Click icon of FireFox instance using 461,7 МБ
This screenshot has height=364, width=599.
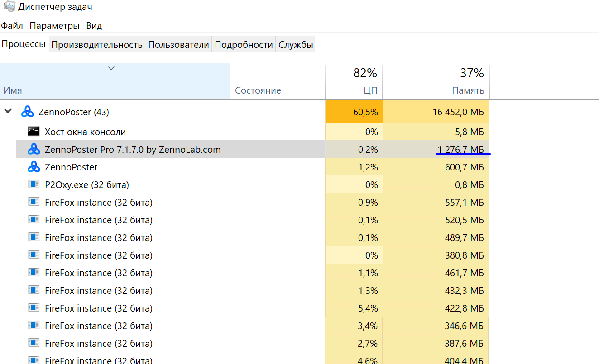[x=34, y=273]
